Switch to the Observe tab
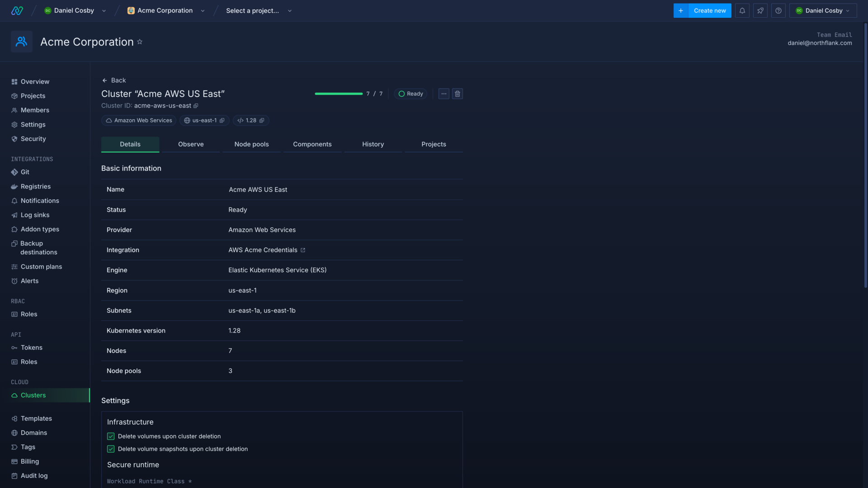This screenshot has height=488, width=868. coord(191,144)
